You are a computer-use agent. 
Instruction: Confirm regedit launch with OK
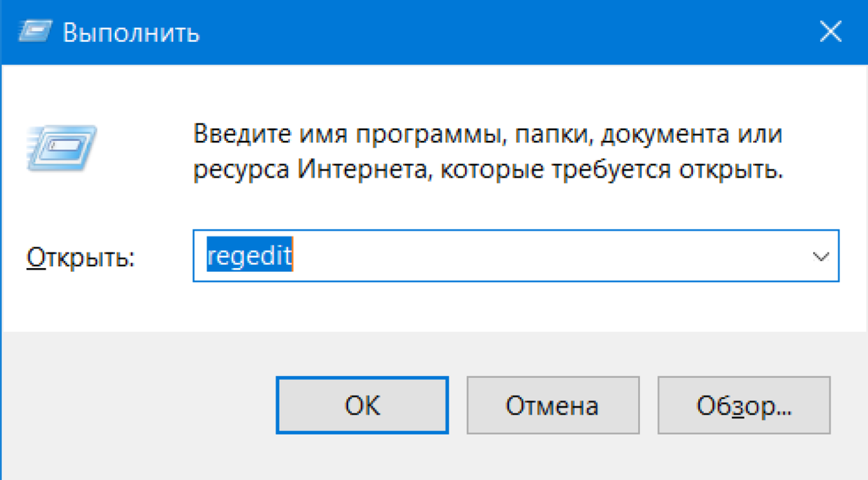tap(362, 406)
